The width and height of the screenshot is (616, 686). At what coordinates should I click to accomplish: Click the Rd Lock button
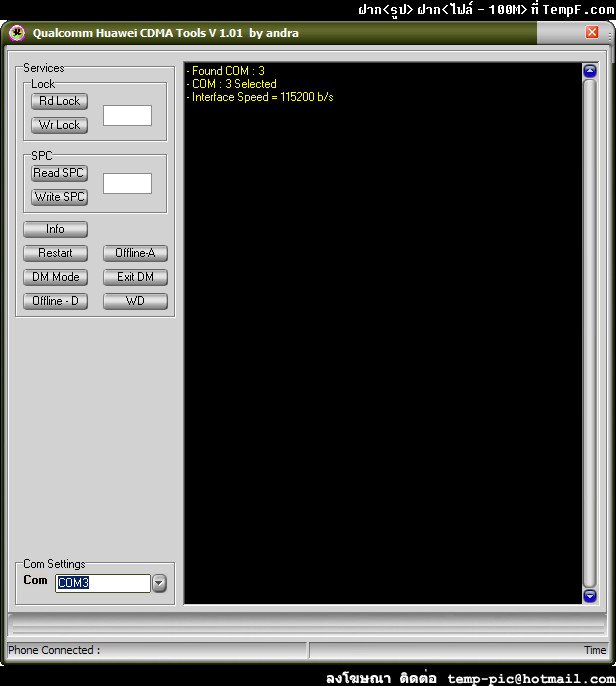[x=60, y=101]
